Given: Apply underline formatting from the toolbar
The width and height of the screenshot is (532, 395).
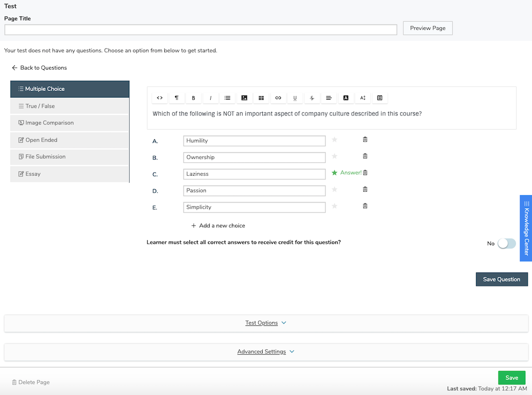Looking at the screenshot, I should [x=295, y=98].
